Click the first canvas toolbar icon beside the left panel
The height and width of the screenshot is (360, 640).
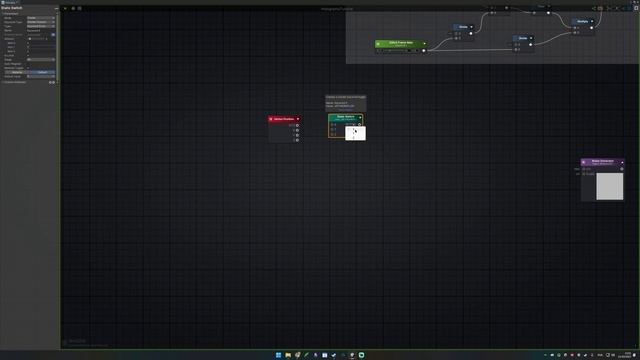pyautogui.click(x=65, y=8)
